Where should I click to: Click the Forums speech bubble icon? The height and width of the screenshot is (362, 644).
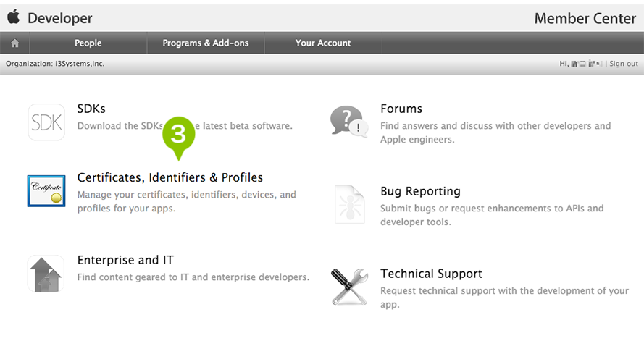pos(349,121)
